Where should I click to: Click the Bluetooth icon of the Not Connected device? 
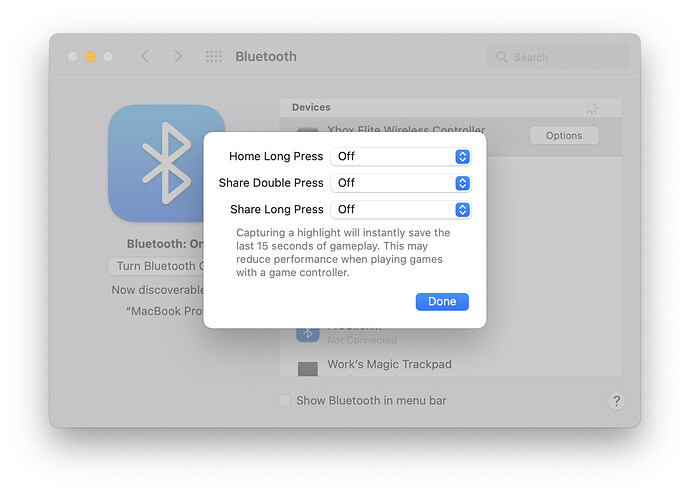tap(308, 333)
